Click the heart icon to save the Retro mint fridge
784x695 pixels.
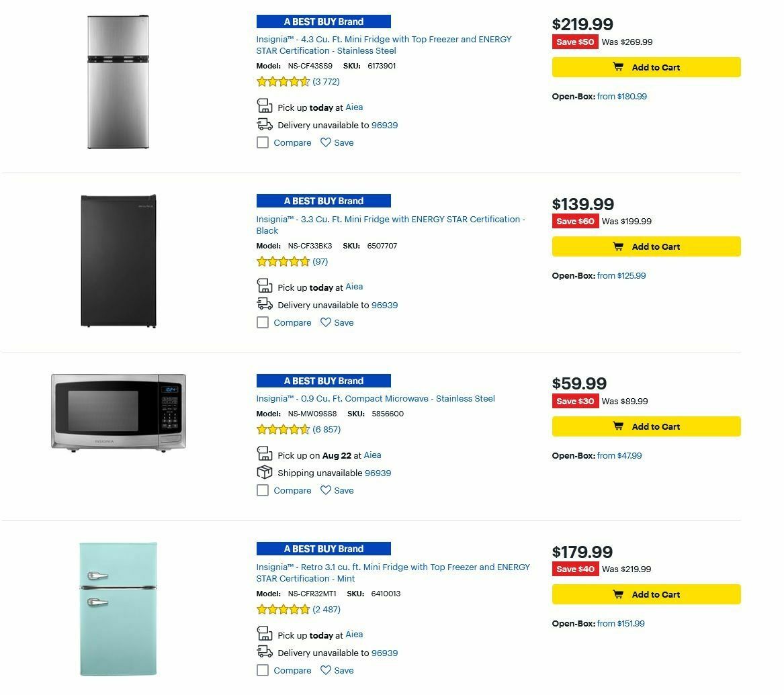[x=326, y=669]
